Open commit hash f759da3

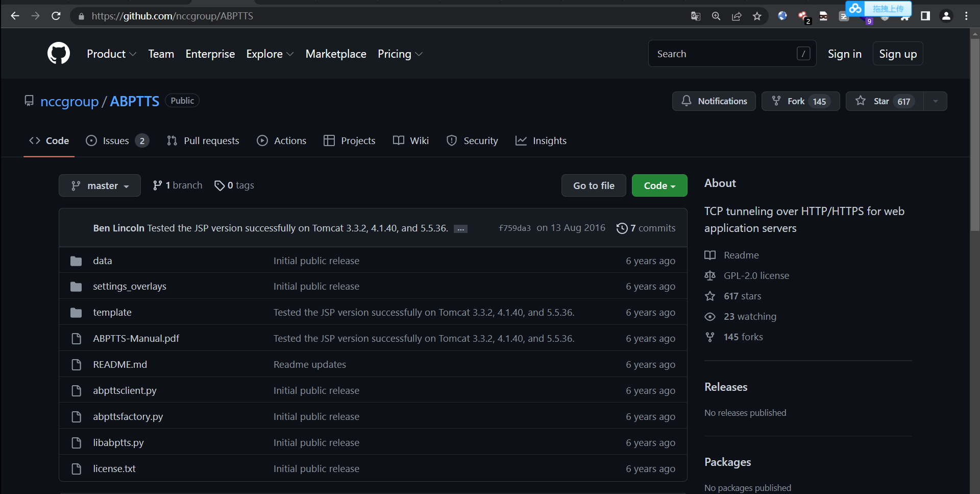point(514,228)
